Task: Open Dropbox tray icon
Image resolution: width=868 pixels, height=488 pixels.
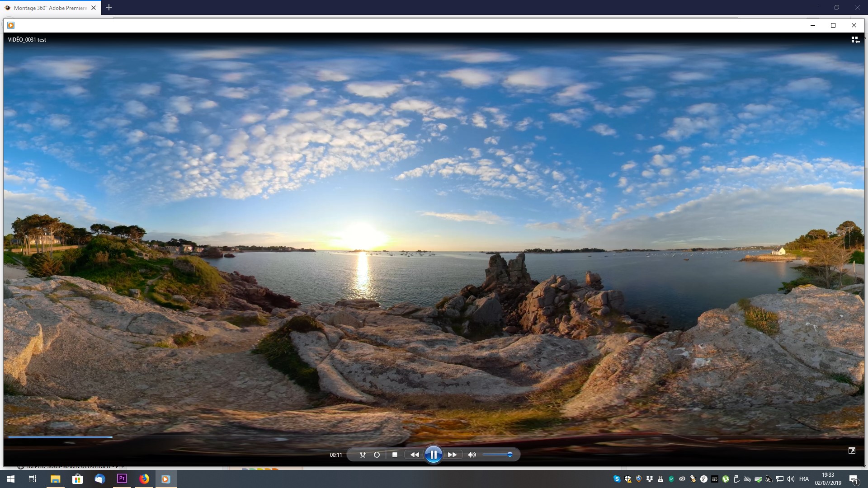Action: (650, 479)
